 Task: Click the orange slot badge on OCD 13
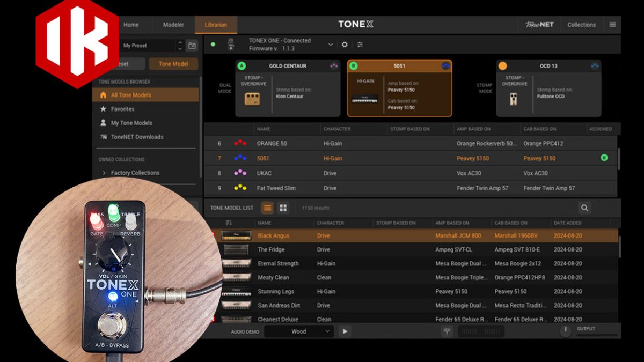point(502,66)
